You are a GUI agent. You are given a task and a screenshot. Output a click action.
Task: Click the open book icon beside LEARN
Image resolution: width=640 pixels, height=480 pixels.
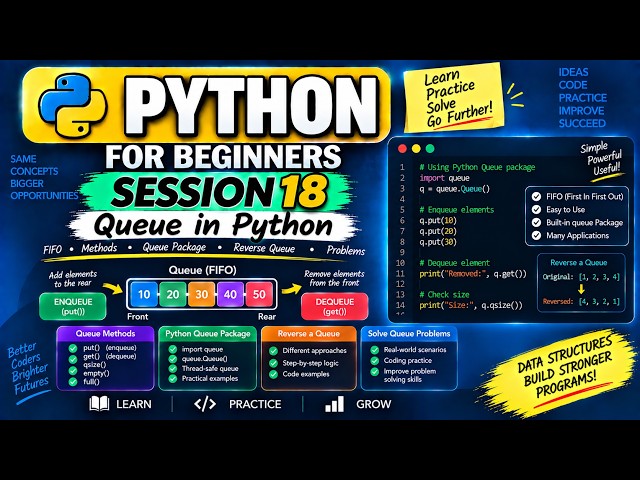click(99, 404)
